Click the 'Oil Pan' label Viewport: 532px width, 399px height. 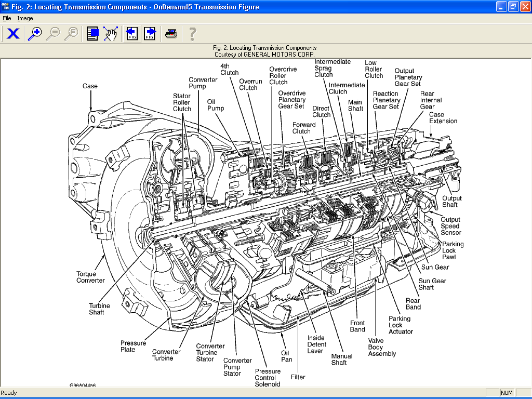coord(286,356)
